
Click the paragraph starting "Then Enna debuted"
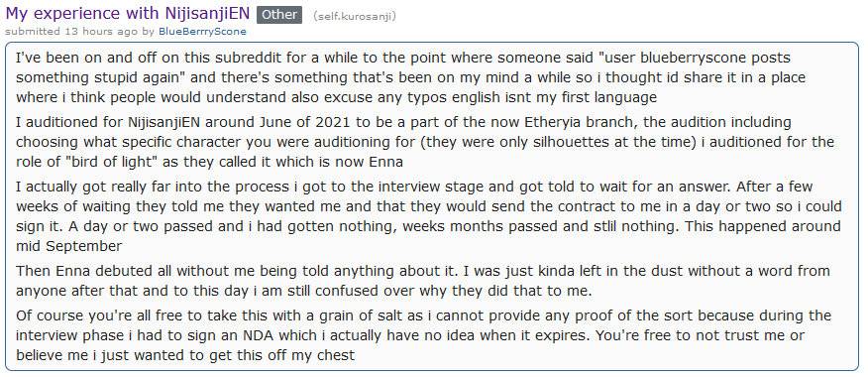pyautogui.click(x=423, y=281)
